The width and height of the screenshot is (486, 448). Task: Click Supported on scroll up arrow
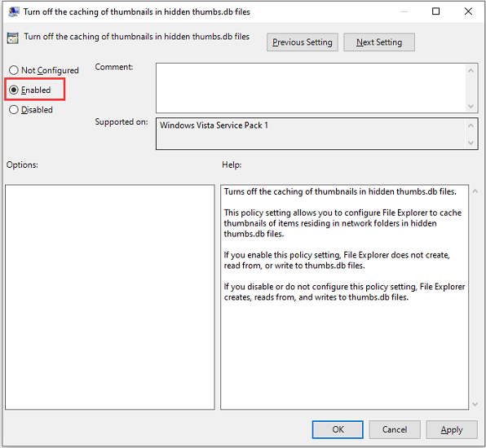click(x=471, y=125)
